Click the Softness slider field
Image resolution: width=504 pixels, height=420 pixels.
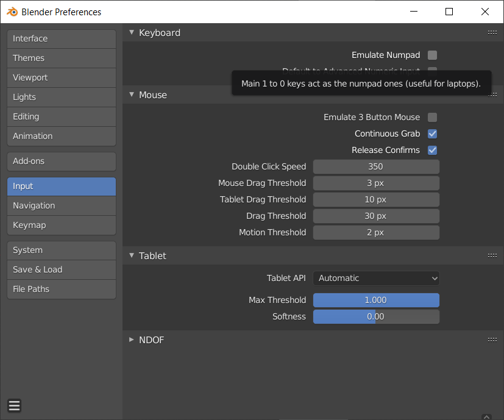[x=376, y=317]
